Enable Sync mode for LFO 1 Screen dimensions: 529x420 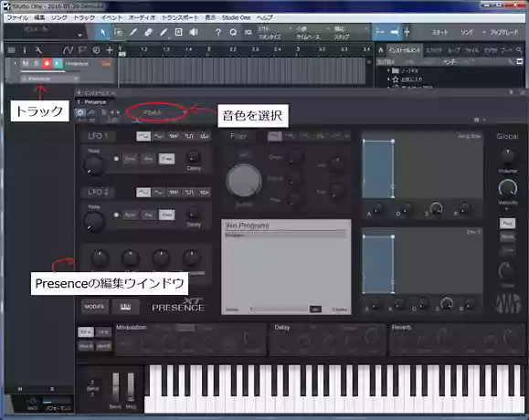[x=131, y=159]
